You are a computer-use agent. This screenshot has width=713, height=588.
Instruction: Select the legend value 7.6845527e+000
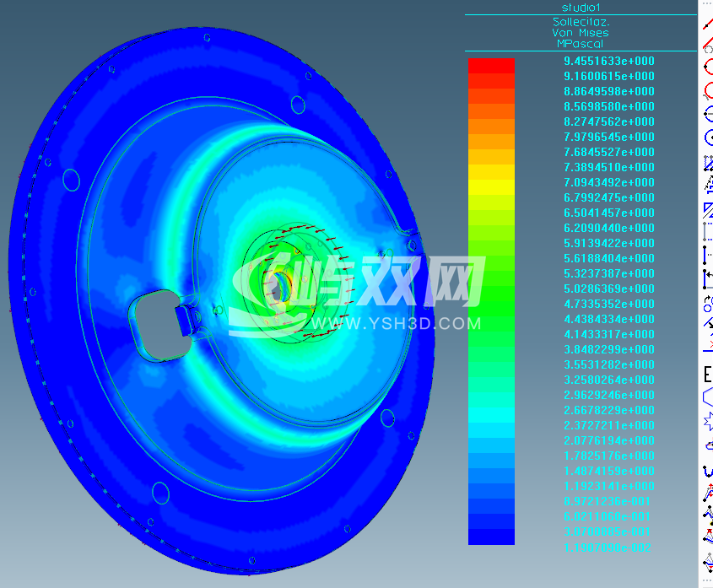[x=609, y=152]
